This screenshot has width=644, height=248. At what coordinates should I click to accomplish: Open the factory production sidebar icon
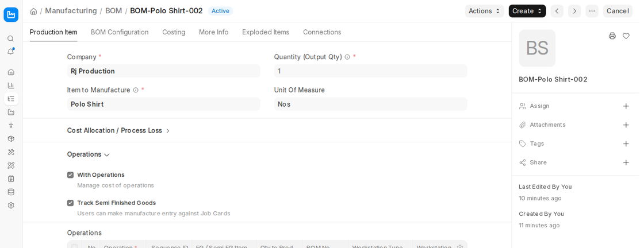11,112
